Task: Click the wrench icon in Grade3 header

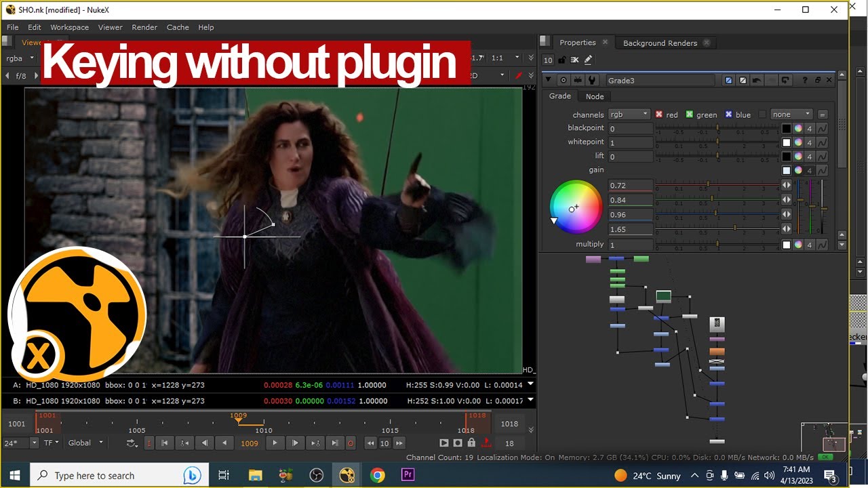Action: point(592,80)
